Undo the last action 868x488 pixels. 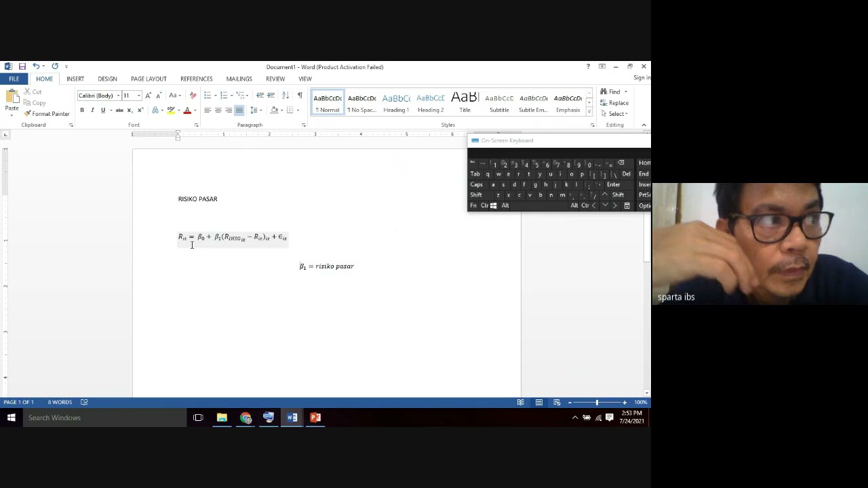pos(36,66)
